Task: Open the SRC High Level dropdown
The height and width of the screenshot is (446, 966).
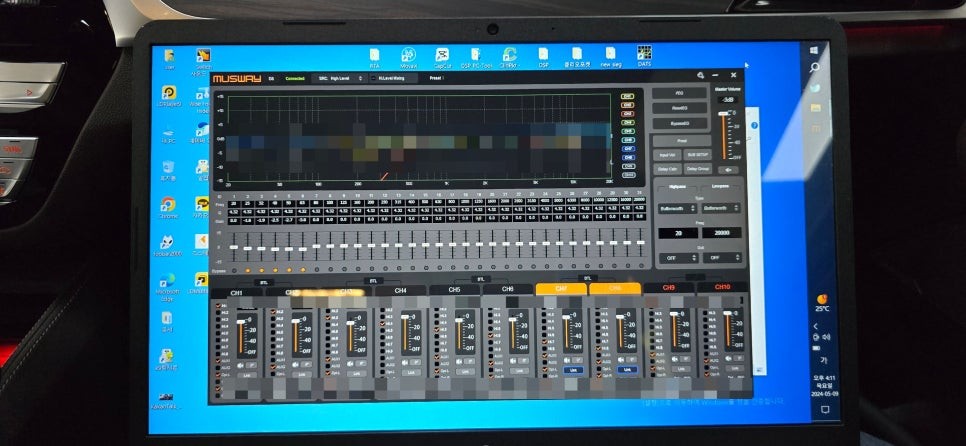Action: 338,77
